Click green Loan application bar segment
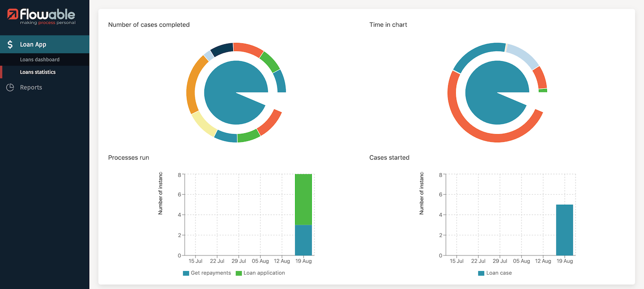This screenshot has width=644, height=289. tap(303, 199)
